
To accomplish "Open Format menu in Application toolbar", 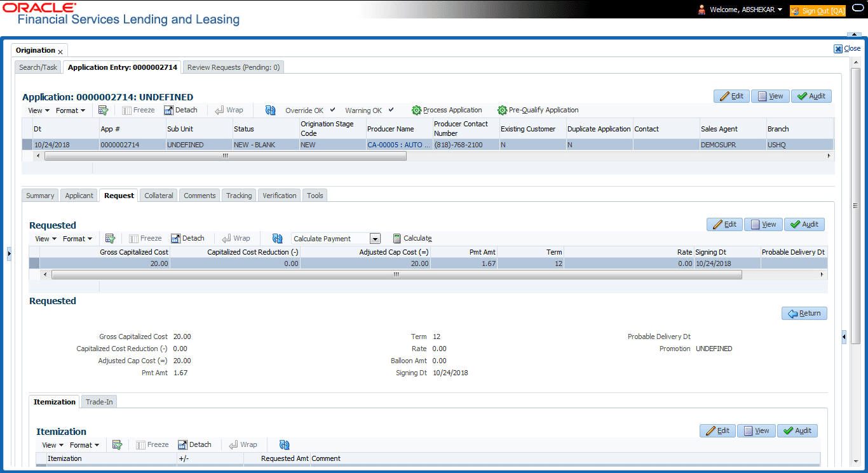I will pos(71,110).
